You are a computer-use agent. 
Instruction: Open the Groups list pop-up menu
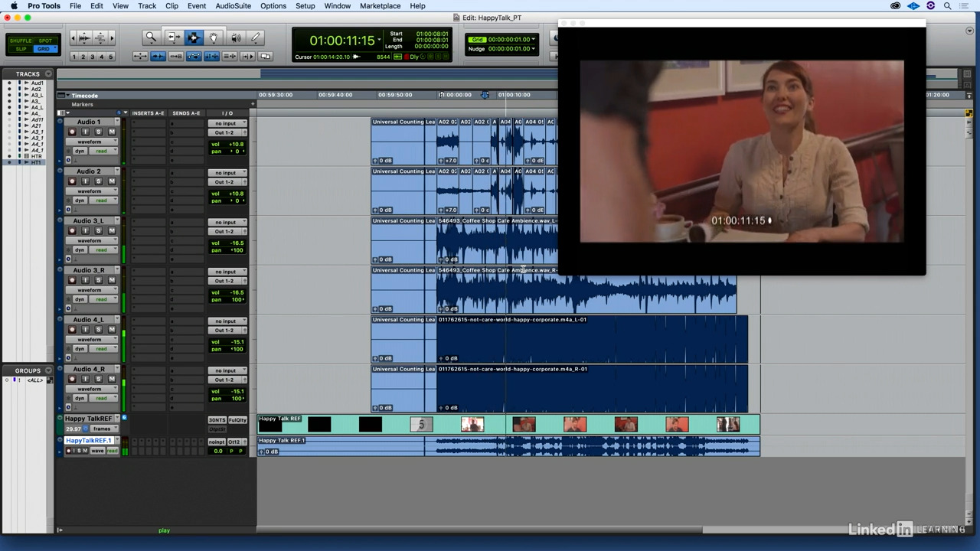click(49, 370)
